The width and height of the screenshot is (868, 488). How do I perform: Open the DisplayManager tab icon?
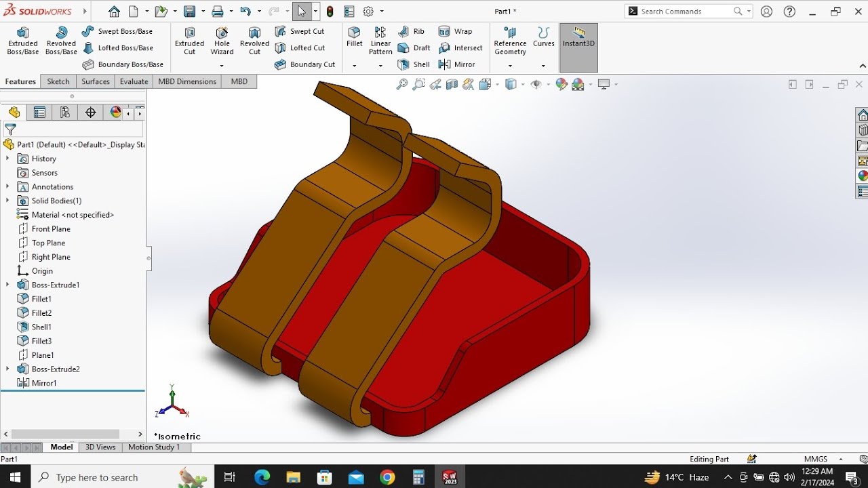(x=116, y=113)
